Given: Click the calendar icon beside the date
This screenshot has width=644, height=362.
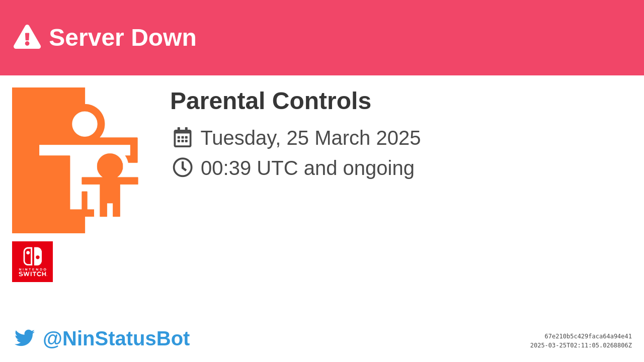Looking at the screenshot, I should click(183, 137).
